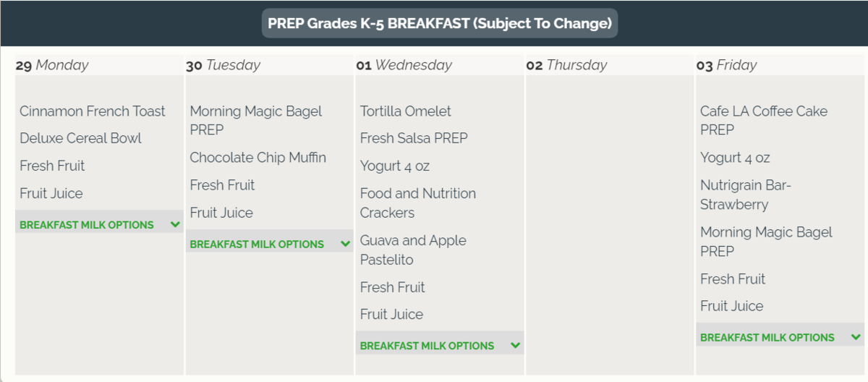Click the 01 Wednesday day header
Viewport: 868px width, 382px height.
tap(404, 65)
